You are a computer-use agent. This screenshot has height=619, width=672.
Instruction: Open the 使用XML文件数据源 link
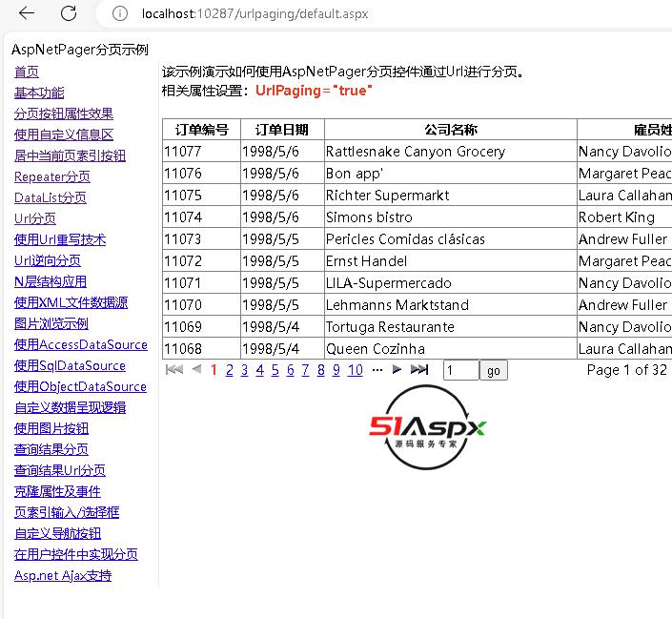(x=71, y=303)
